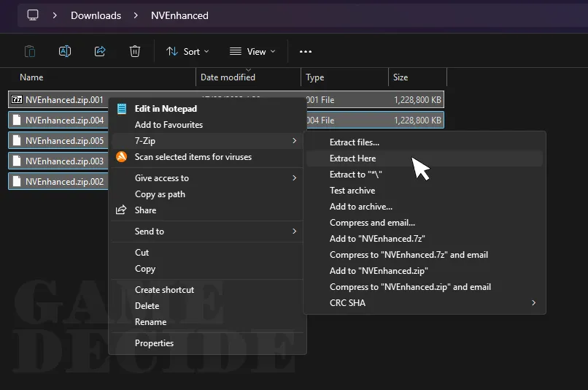588x390 pixels.
Task: Choose Extract to "*\"
Action: tap(355, 175)
